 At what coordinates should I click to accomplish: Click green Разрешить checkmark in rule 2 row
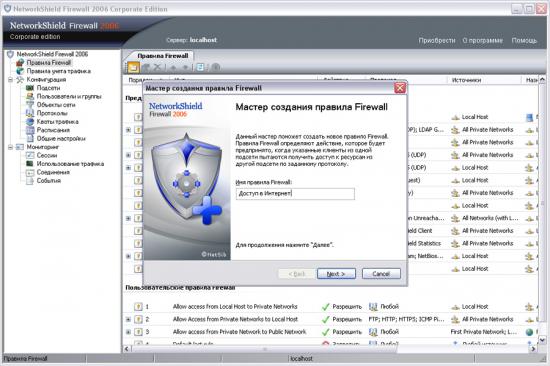(x=326, y=319)
